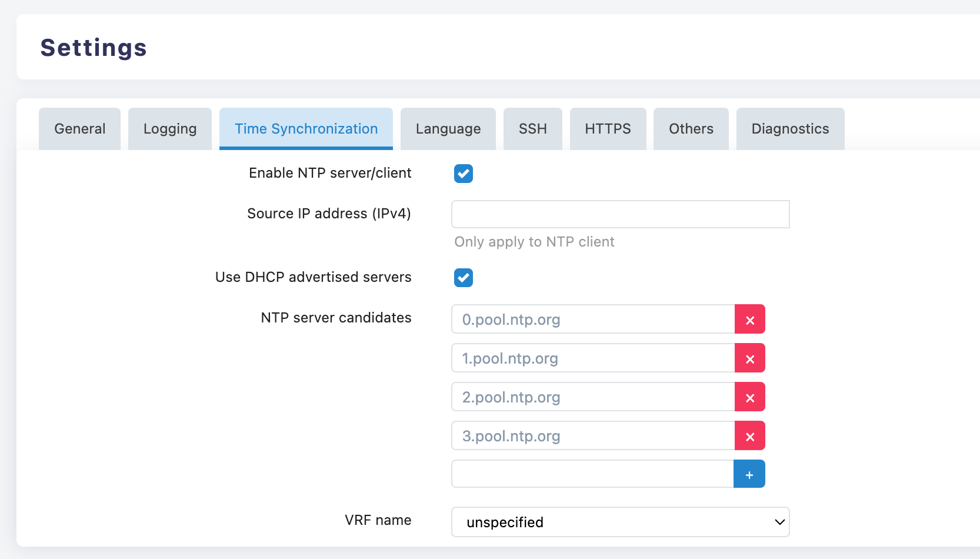Remove the 0.pool.ntp.org server entry

(749, 320)
